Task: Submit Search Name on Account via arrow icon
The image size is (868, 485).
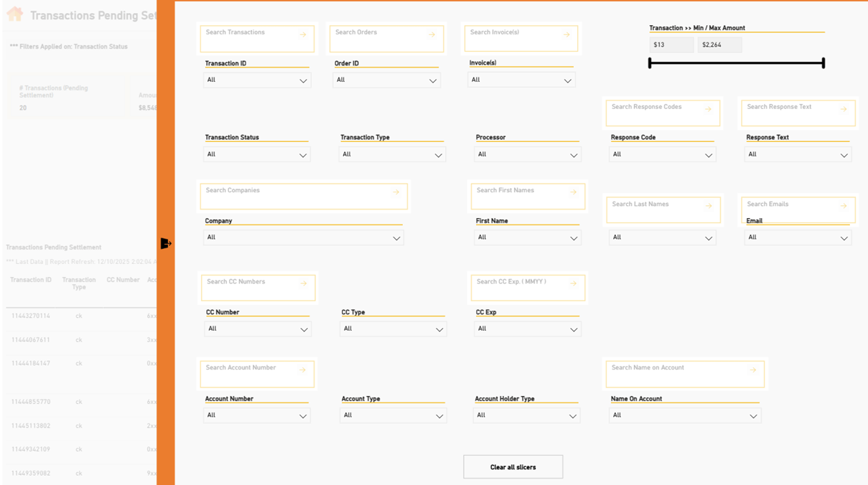Action: 753,370
